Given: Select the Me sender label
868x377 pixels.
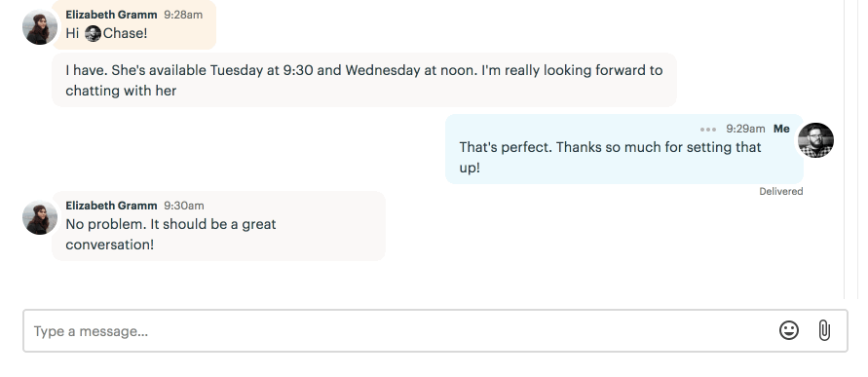Looking at the screenshot, I should pyautogui.click(x=781, y=129).
